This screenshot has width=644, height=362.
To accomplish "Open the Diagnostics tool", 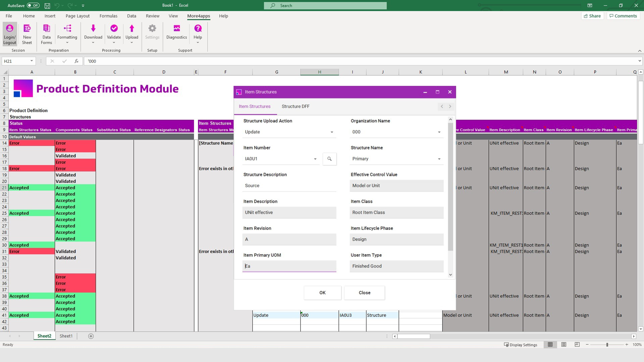I will tap(176, 32).
